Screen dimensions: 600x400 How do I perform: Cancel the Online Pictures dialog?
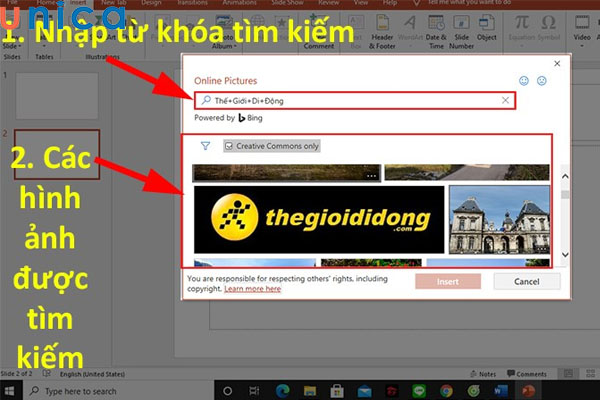point(527,282)
